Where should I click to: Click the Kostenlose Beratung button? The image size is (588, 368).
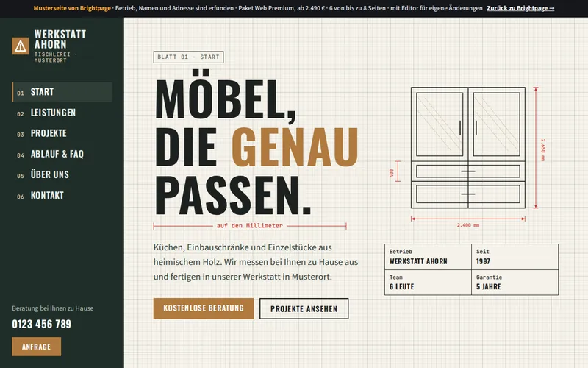pyautogui.click(x=204, y=308)
